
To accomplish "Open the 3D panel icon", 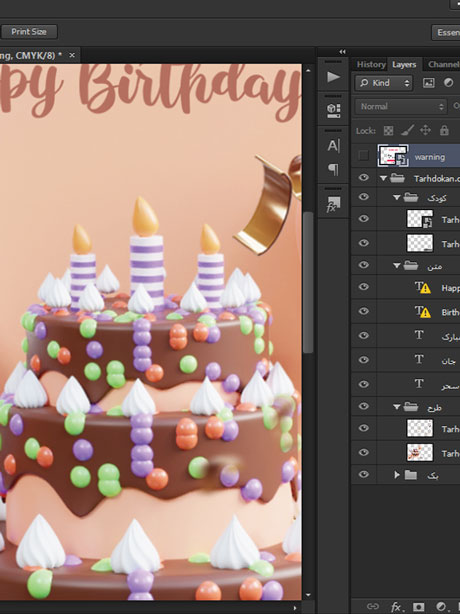I will (333, 110).
